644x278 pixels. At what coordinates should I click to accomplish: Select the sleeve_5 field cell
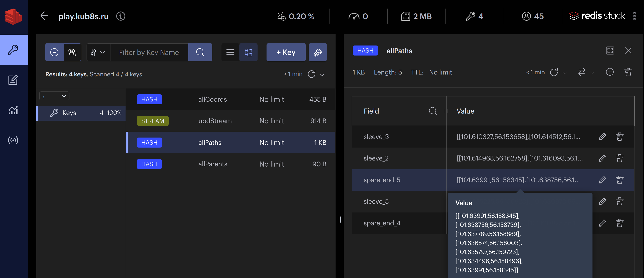click(399, 201)
